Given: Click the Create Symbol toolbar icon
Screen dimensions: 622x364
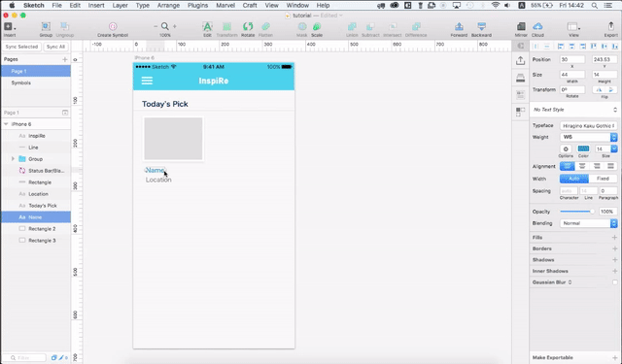Looking at the screenshot, I should click(x=113, y=26).
